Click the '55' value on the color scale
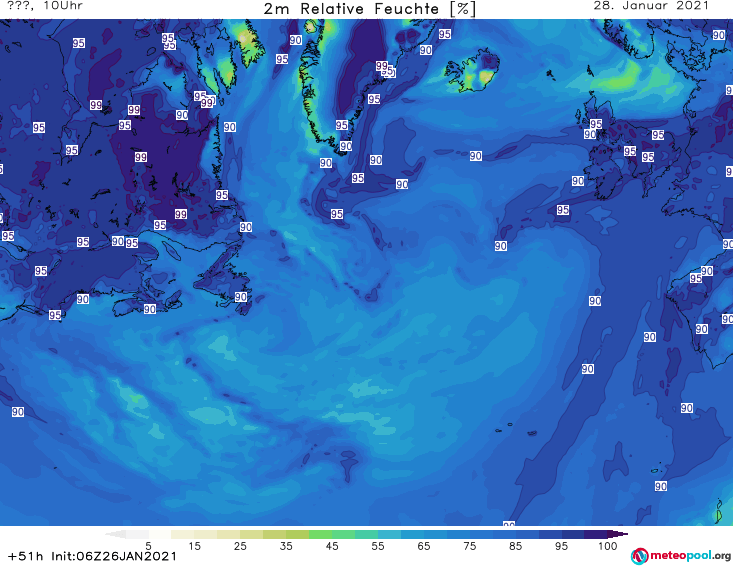 pos(378,546)
